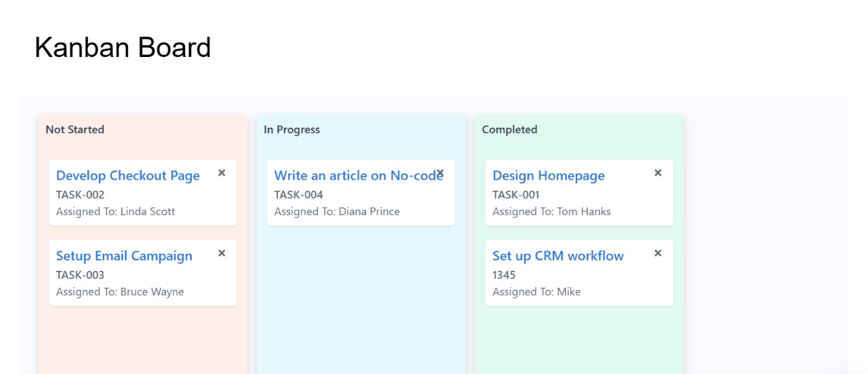The image size is (868, 374).
Task: Click the Assigned To: Bruce Wayne text
Action: (x=120, y=292)
